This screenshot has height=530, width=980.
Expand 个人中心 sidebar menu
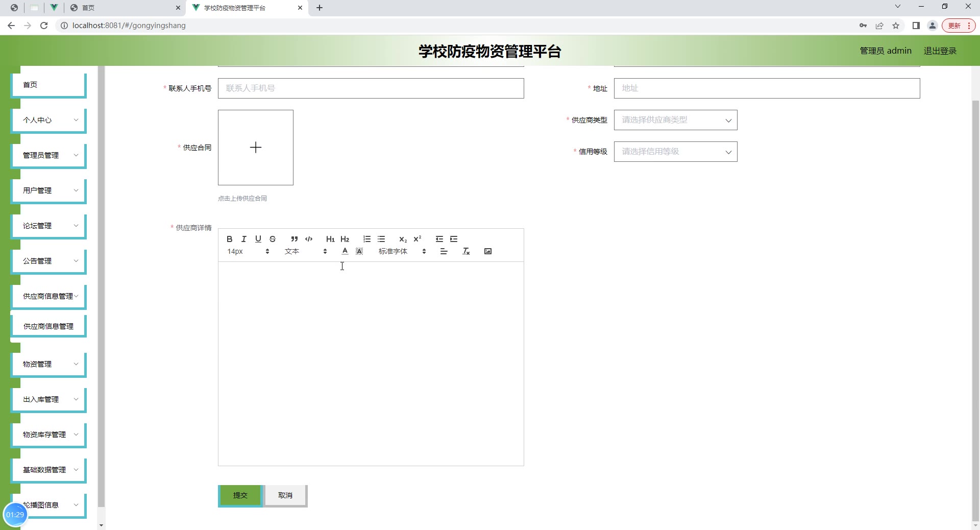pyautogui.click(x=48, y=120)
